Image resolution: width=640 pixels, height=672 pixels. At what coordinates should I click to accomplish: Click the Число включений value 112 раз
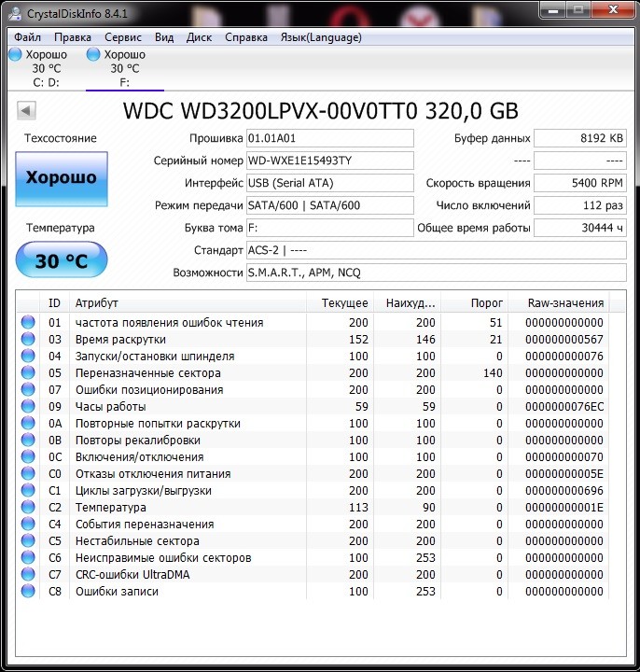point(580,205)
